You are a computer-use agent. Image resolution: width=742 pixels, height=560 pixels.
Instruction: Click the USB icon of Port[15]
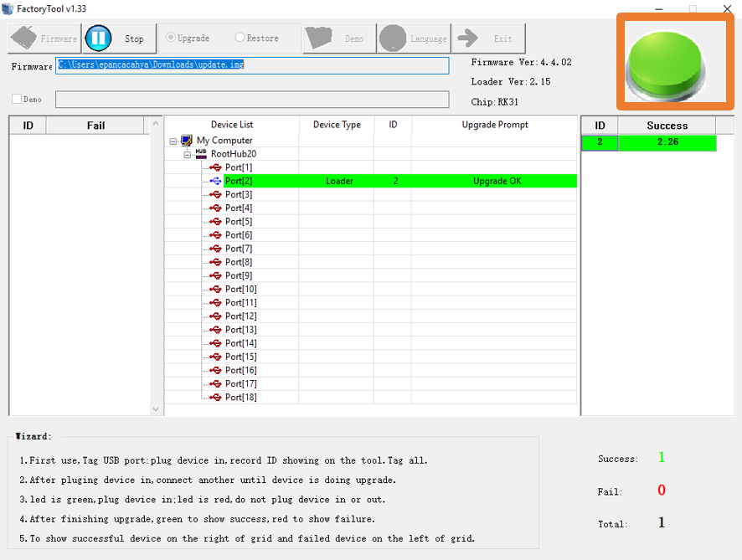215,357
